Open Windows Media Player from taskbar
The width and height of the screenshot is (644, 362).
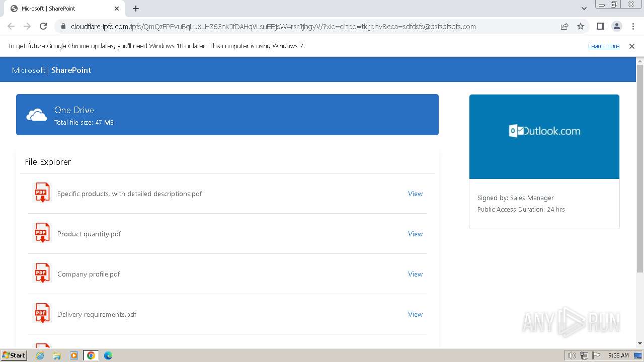[74, 355]
